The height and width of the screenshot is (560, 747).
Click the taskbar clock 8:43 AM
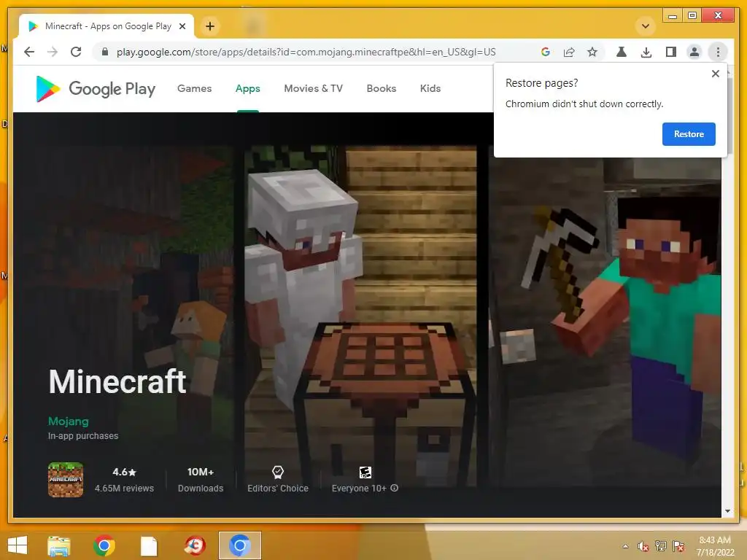pos(715,546)
